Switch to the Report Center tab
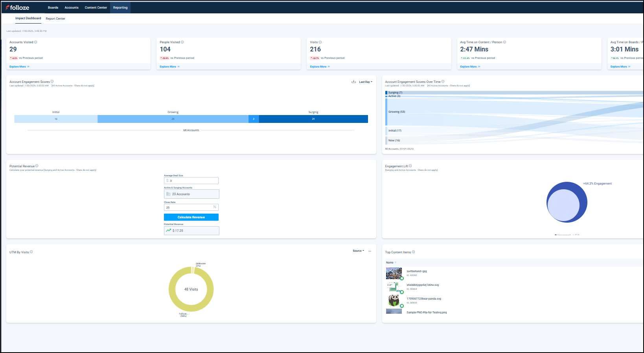Image resolution: width=644 pixels, height=353 pixels. pos(55,18)
